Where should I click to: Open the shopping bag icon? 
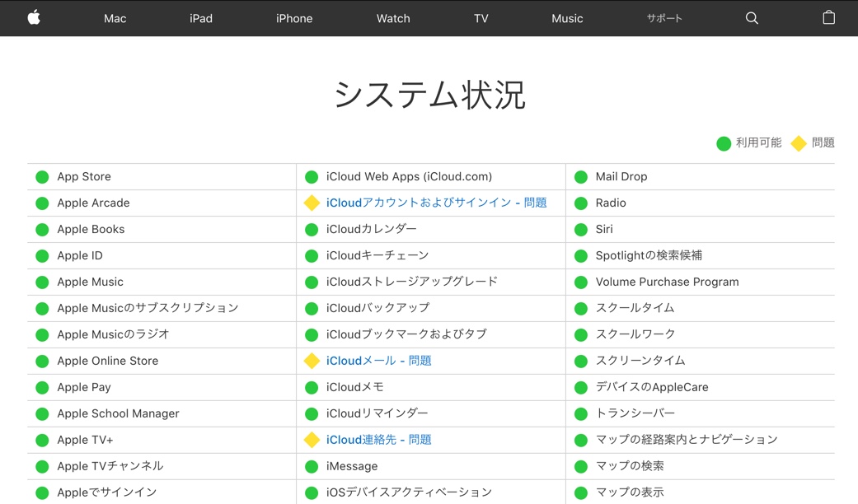[829, 17]
